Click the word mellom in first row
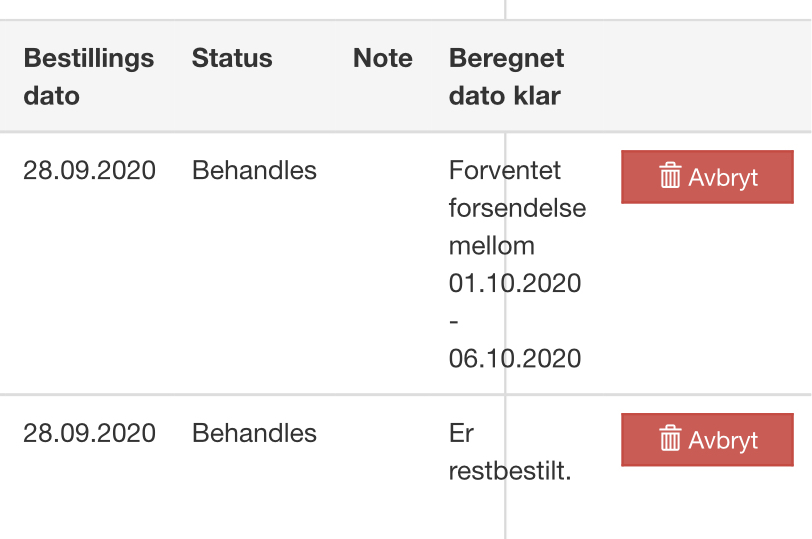 pos(491,246)
